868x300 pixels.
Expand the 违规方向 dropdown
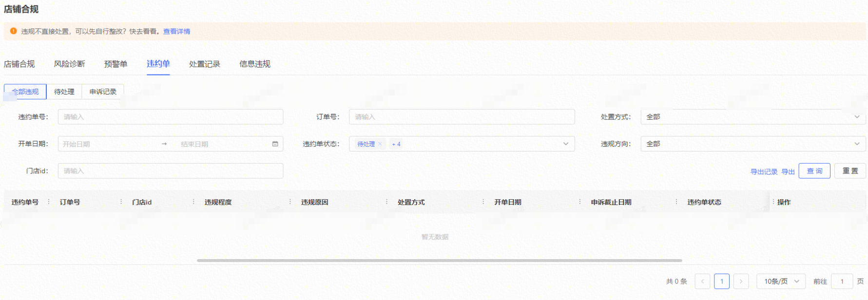pos(753,144)
